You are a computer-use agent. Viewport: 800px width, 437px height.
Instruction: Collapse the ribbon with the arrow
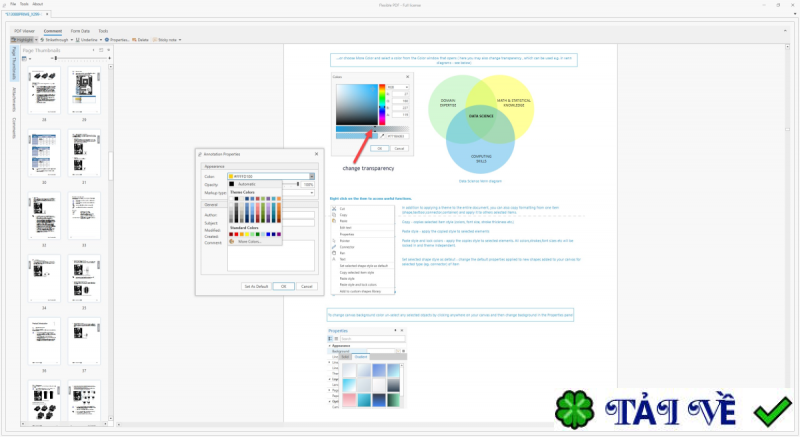click(785, 31)
